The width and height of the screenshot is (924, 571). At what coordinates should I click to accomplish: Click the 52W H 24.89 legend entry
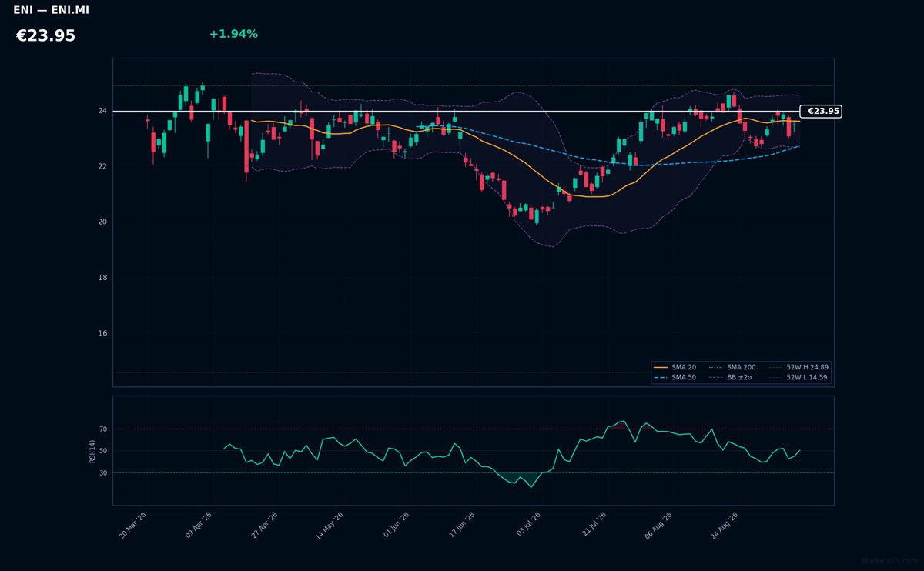point(798,368)
